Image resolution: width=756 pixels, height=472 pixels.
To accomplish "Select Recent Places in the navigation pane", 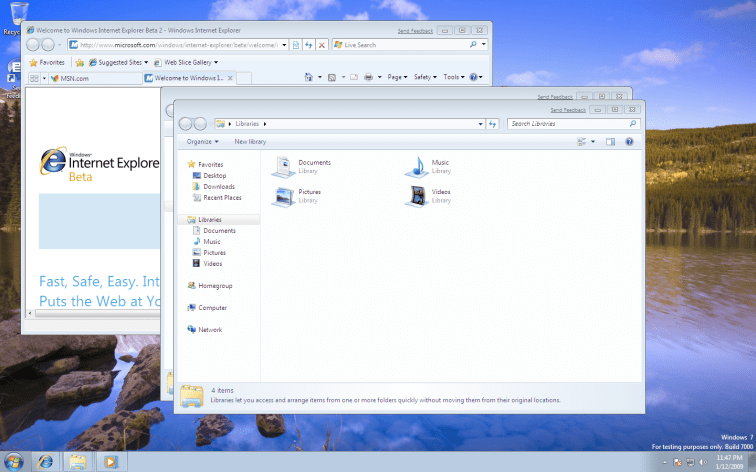I will [x=217, y=198].
